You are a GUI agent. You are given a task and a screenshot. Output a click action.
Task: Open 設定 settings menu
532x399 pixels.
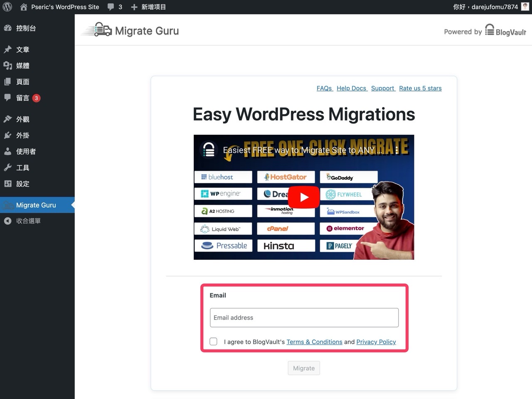click(23, 184)
